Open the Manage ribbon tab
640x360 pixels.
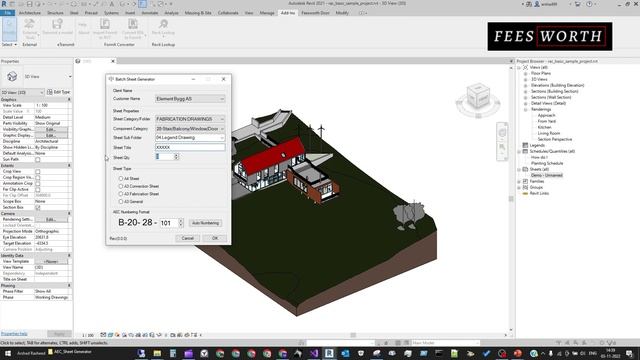[x=267, y=13]
